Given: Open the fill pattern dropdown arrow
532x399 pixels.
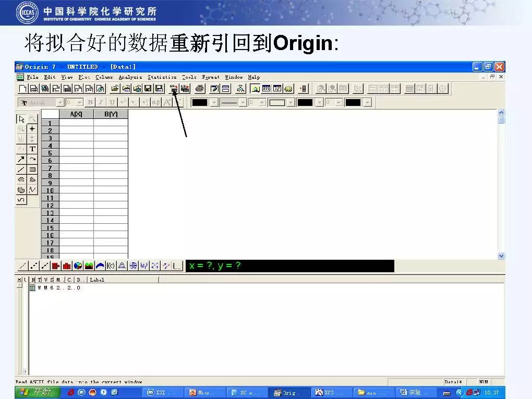Looking at the screenshot, I should point(291,102).
